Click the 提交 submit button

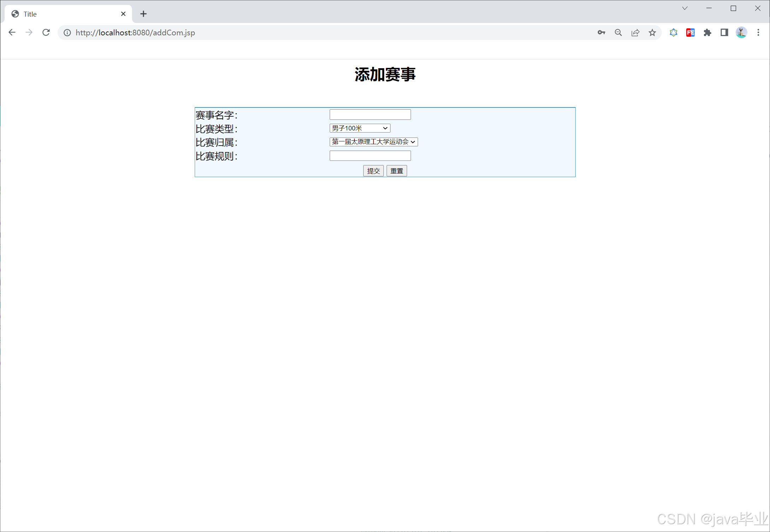373,171
